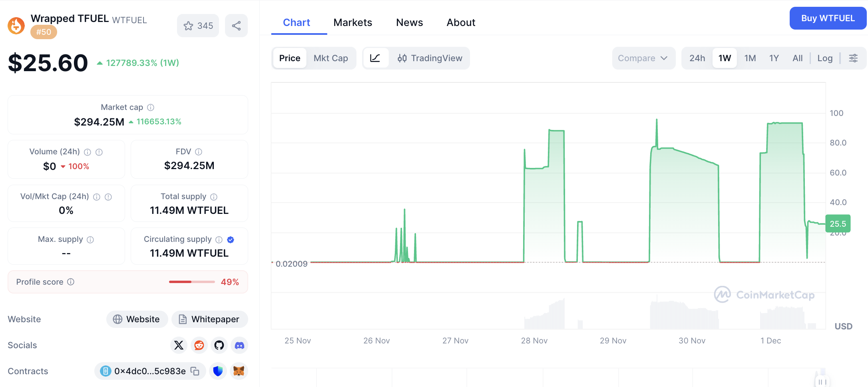This screenshot has width=868, height=387.
Task: Switch chart to Mkt Cap view
Action: (x=330, y=58)
